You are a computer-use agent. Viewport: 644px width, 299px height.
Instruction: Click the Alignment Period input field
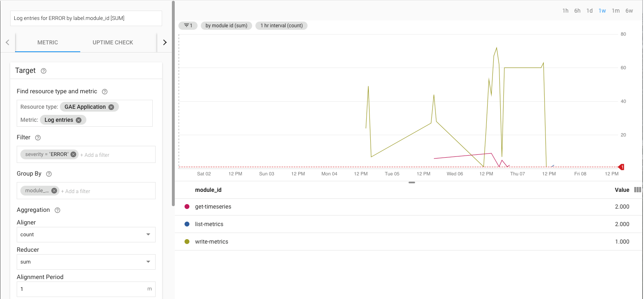tap(81, 289)
